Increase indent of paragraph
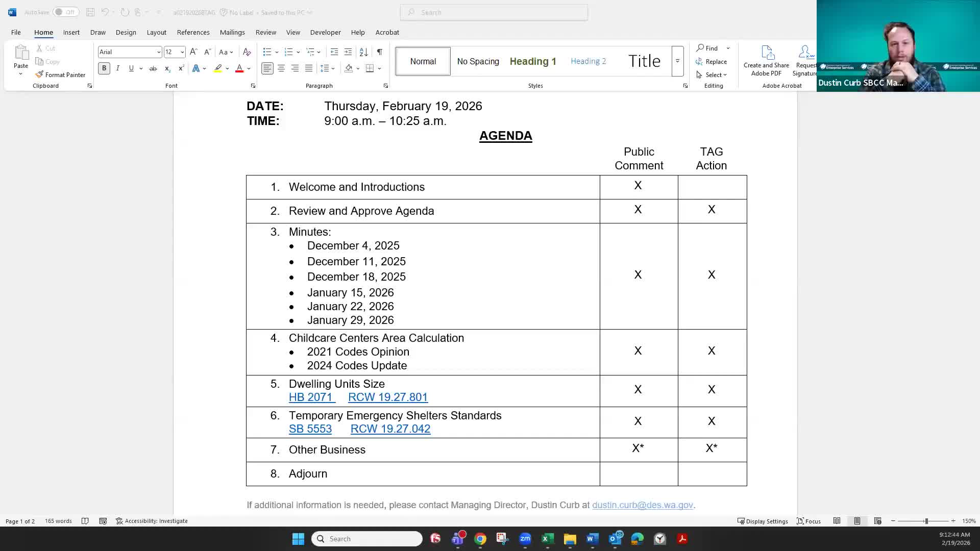980x551 pixels. coord(348,52)
